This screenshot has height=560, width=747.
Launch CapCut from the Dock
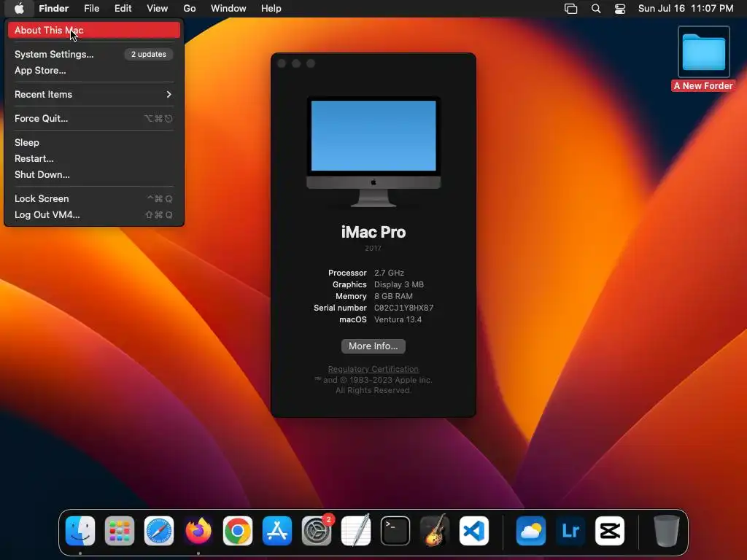click(610, 531)
